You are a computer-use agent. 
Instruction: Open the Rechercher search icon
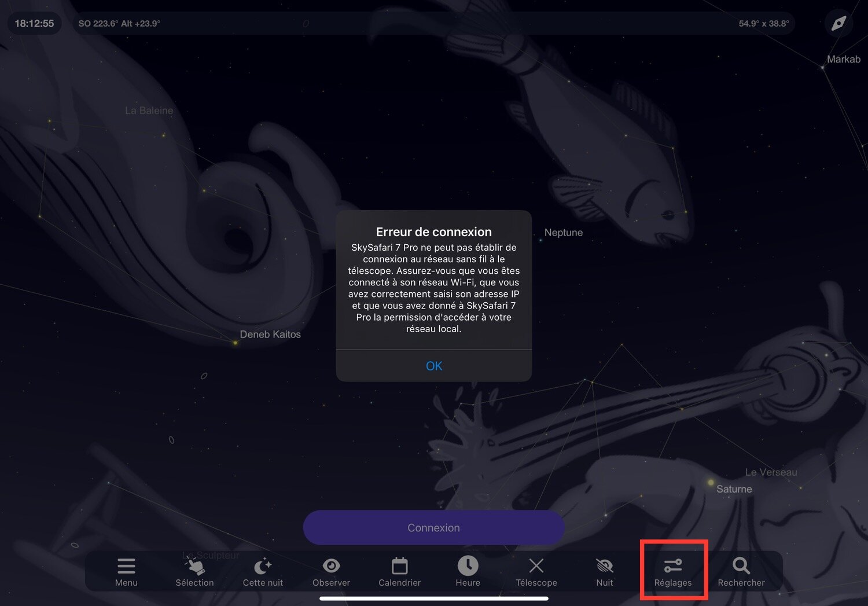coord(741,572)
